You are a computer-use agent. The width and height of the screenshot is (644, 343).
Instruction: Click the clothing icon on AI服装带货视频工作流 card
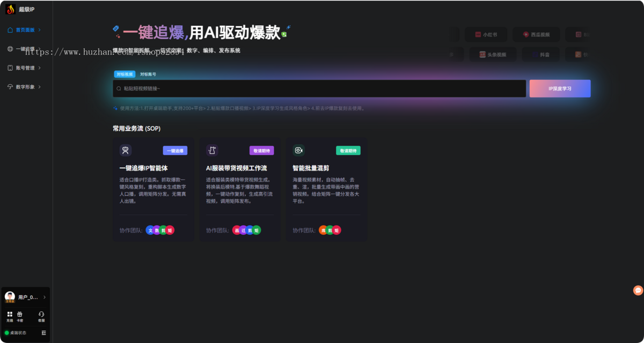click(x=212, y=151)
